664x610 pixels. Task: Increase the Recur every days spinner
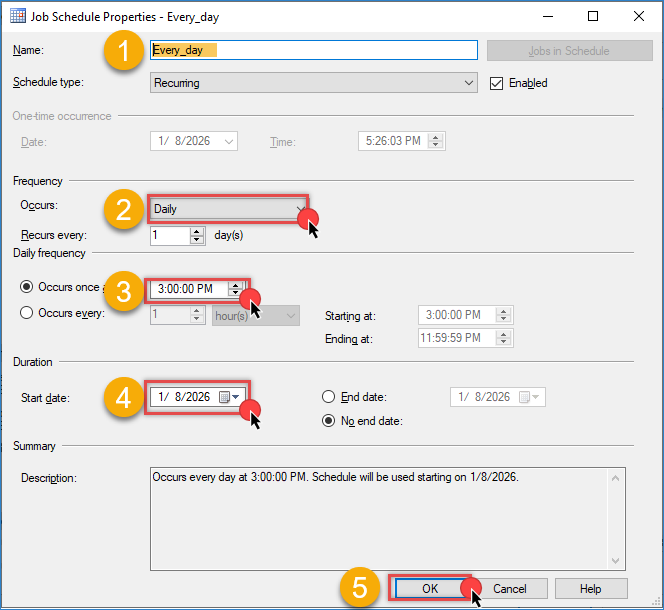click(x=198, y=231)
